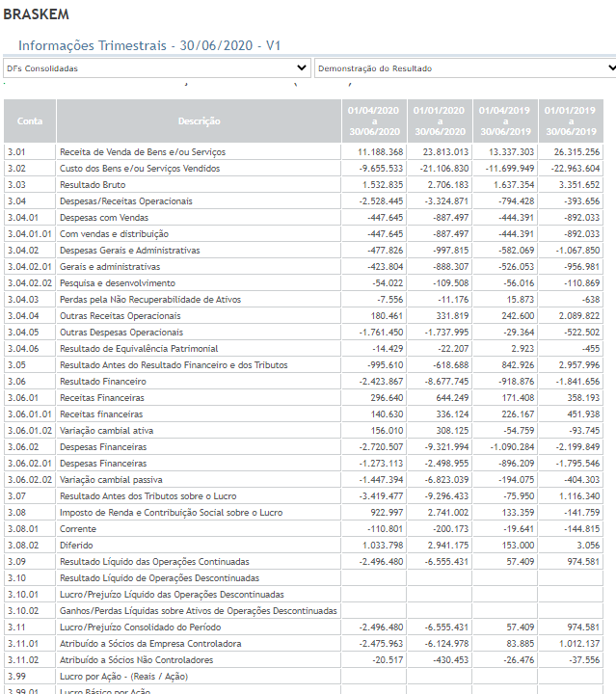Select value 11.188.368 in first period column
This screenshot has height=694, width=616.
(380, 152)
